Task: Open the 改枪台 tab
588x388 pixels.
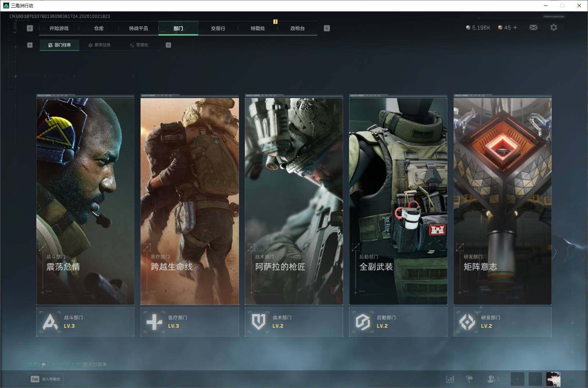Action: click(297, 28)
